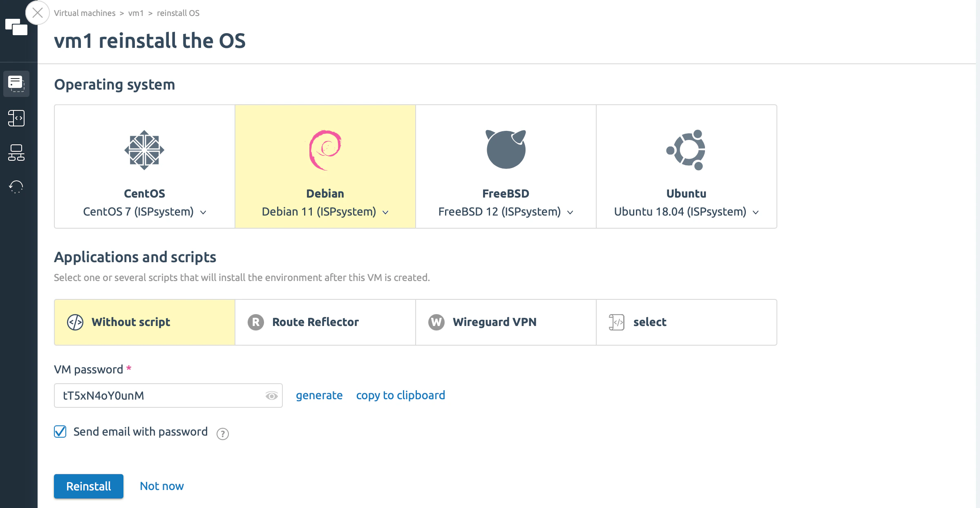Open the virtual machines sidebar icon
This screenshot has width=980, height=508.
click(x=16, y=84)
